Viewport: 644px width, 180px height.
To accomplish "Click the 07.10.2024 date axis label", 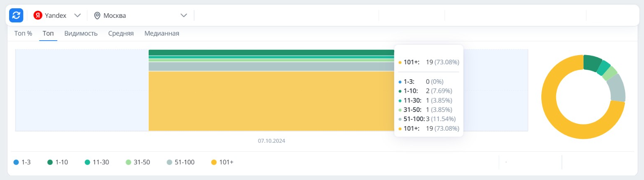I will click(271, 141).
